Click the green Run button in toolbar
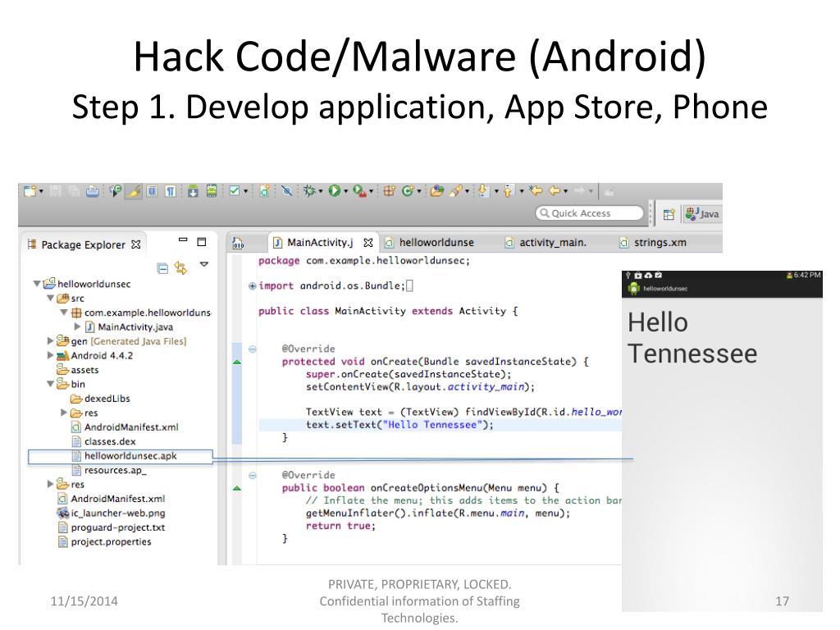Viewport: 840px width, 630px height. (335, 190)
